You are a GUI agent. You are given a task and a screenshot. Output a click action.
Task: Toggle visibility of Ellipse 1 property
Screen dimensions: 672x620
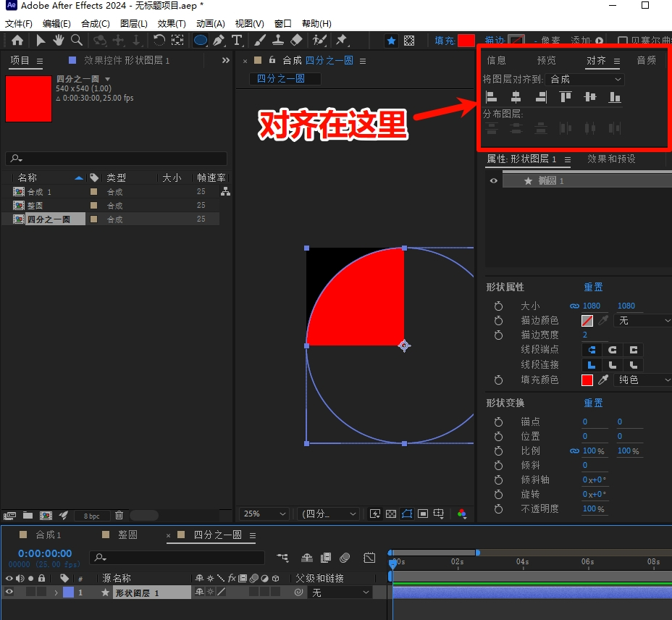point(494,180)
